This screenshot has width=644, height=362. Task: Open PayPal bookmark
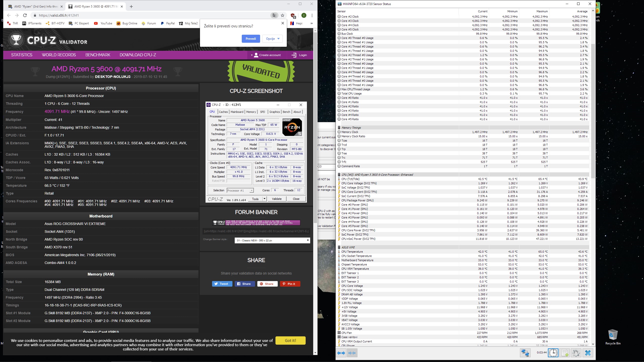pos(167,23)
